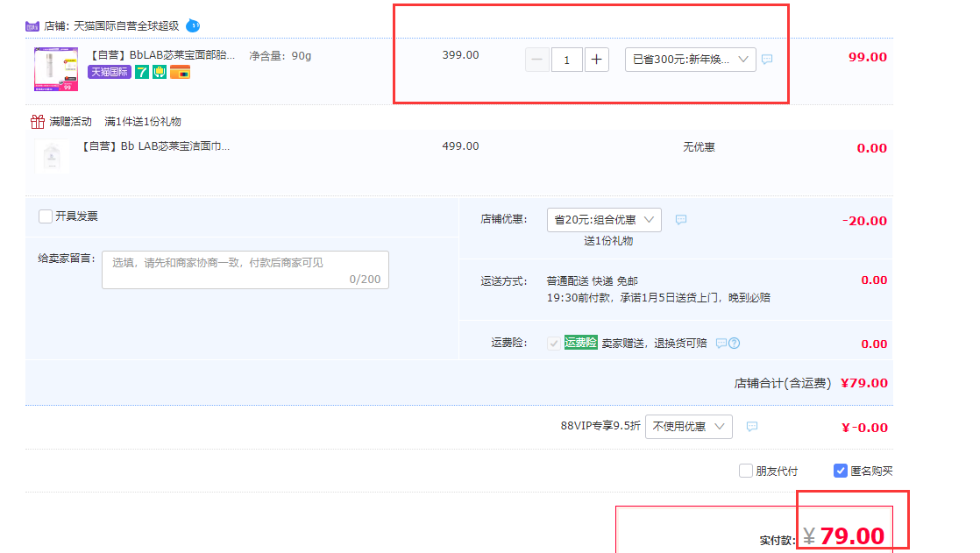
Task: Click the BbLAB product thumbnail image
Action: (x=56, y=69)
